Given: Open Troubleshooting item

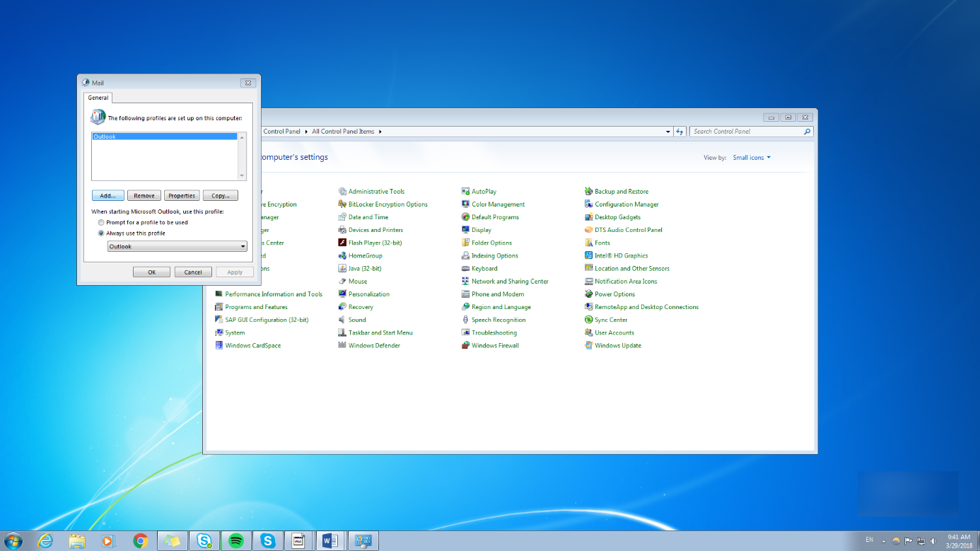Looking at the screenshot, I should [x=489, y=333].
